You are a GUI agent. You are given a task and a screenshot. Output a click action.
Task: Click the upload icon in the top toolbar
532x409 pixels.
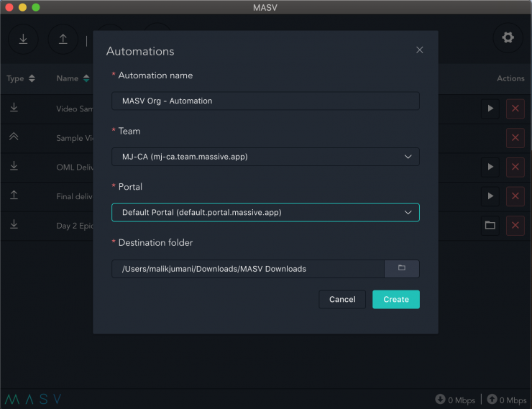[63, 39]
